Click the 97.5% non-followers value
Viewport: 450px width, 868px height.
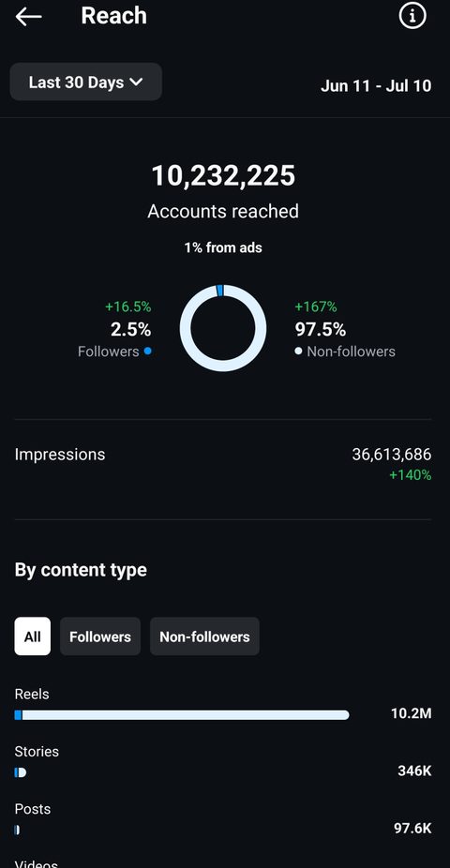(x=321, y=329)
